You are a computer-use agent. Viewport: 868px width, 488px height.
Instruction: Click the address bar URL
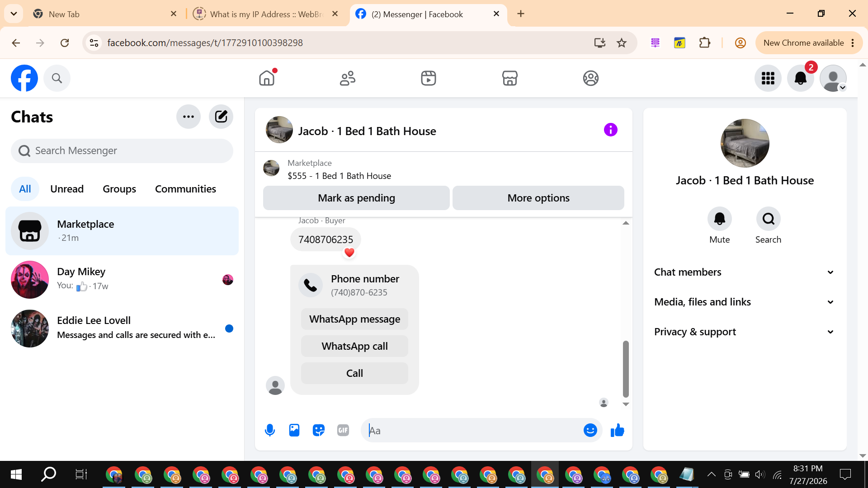pos(205,43)
